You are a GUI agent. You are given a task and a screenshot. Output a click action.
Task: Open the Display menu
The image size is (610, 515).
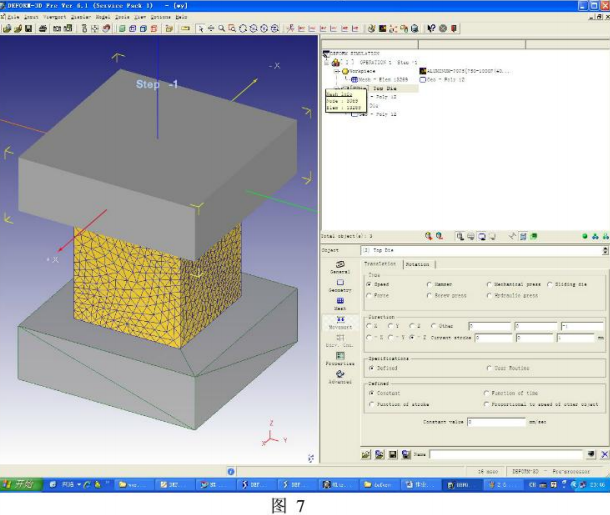[81, 17]
